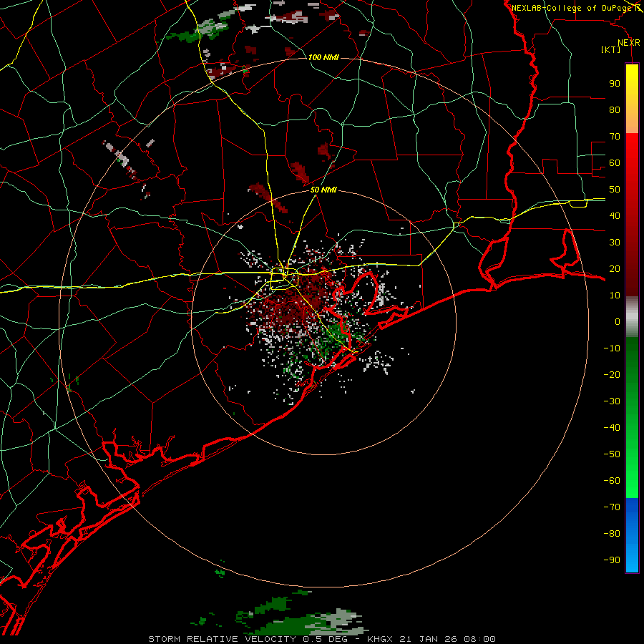644x644 pixels.
Task: Click "0.5 DEG" in the bottom caption
Action: (324, 639)
